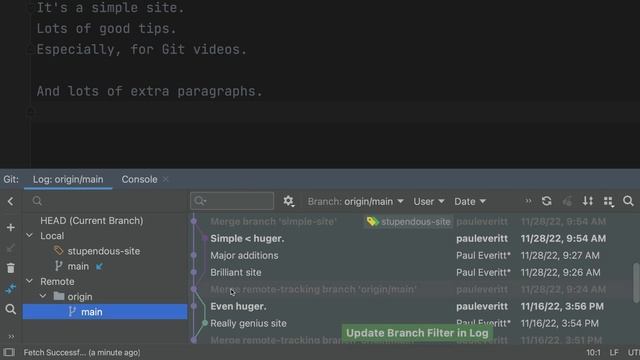Click the plus New Branch icon
Image resolution: width=640 pixels, height=360 pixels.
coord(11,227)
